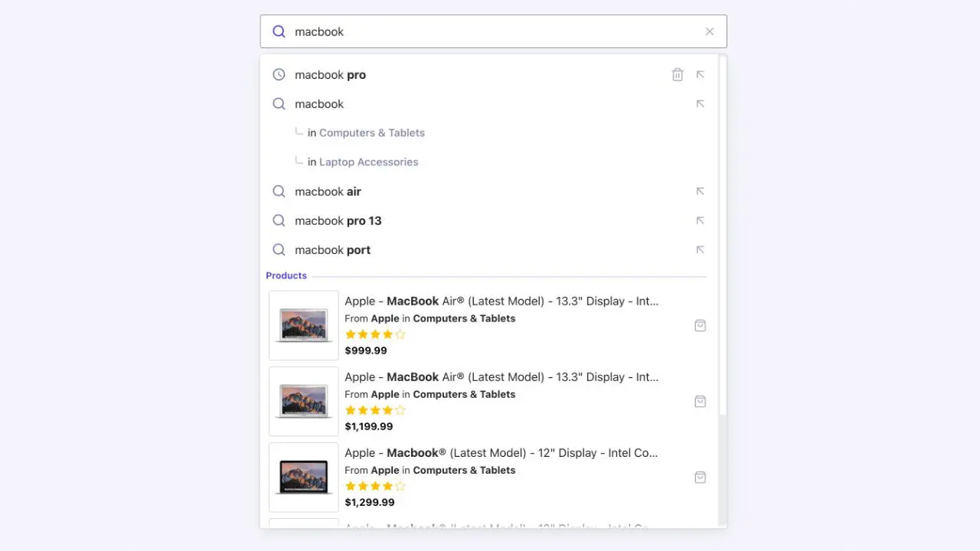Select the macbook air suggestion
The height and width of the screenshot is (551, 980).
328,191
